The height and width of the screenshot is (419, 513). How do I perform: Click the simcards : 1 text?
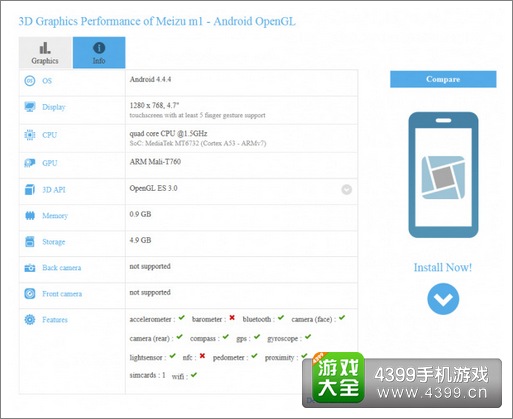tap(147, 375)
